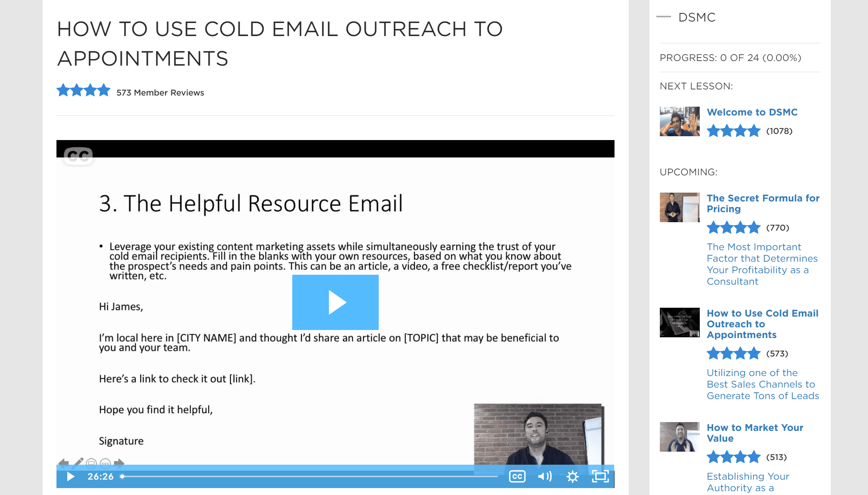The height and width of the screenshot is (495, 868).
Task: Click the How to Use Cold Email Outreach link
Action: [762, 323]
